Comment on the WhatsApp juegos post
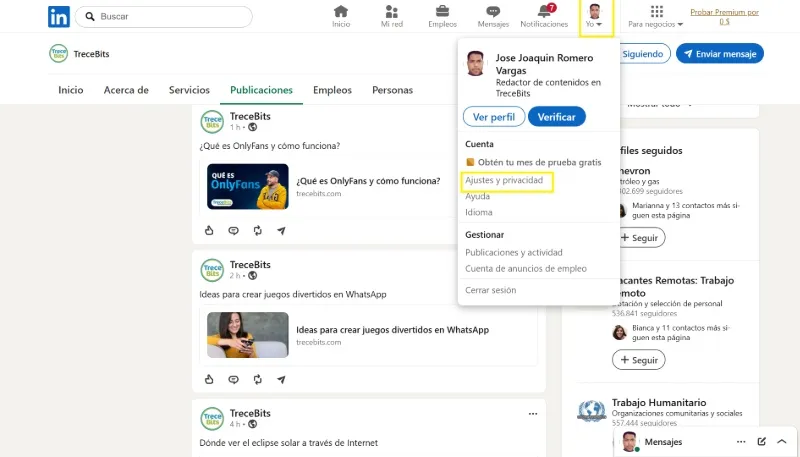This screenshot has width=800, height=457. tap(233, 379)
